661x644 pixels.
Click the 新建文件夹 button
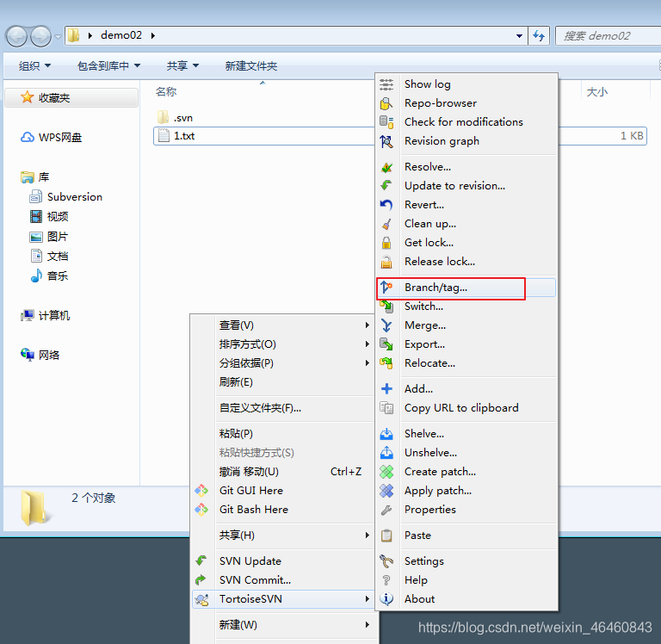coord(250,65)
